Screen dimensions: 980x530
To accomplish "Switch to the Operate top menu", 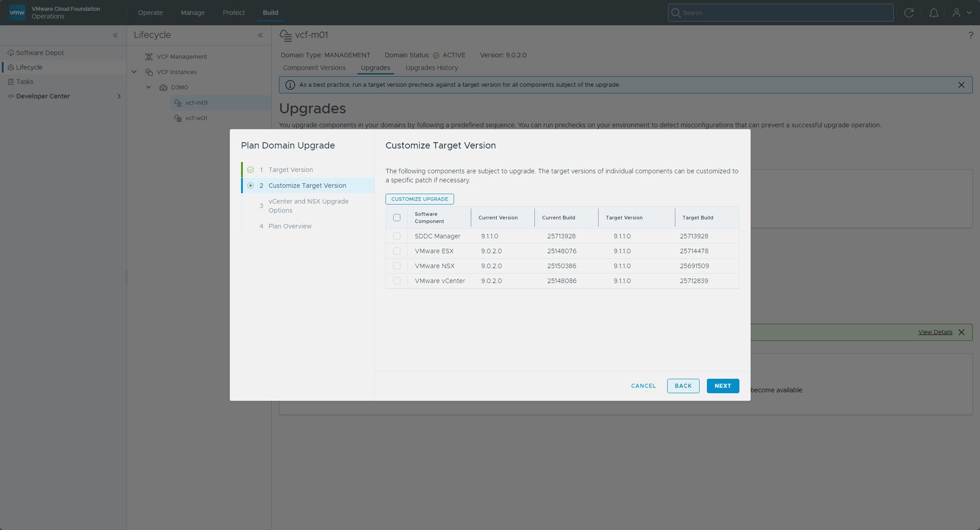I will coord(150,13).
